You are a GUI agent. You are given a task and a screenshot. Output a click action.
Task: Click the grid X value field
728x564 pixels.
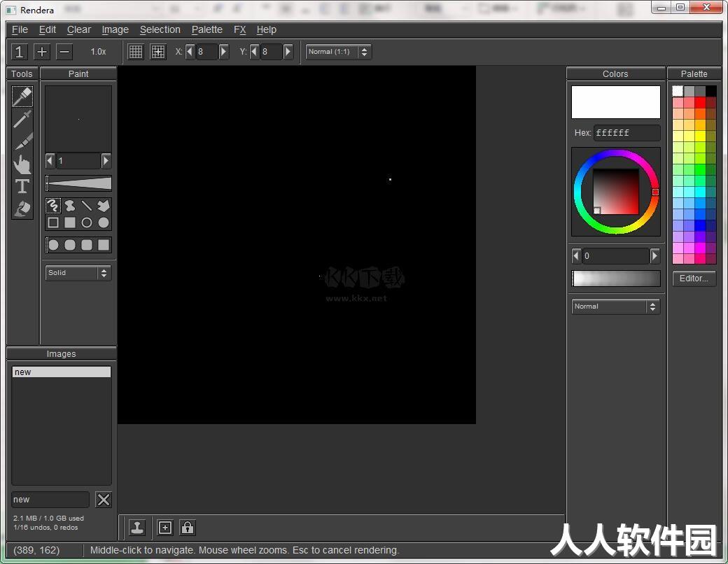(206, 52)
